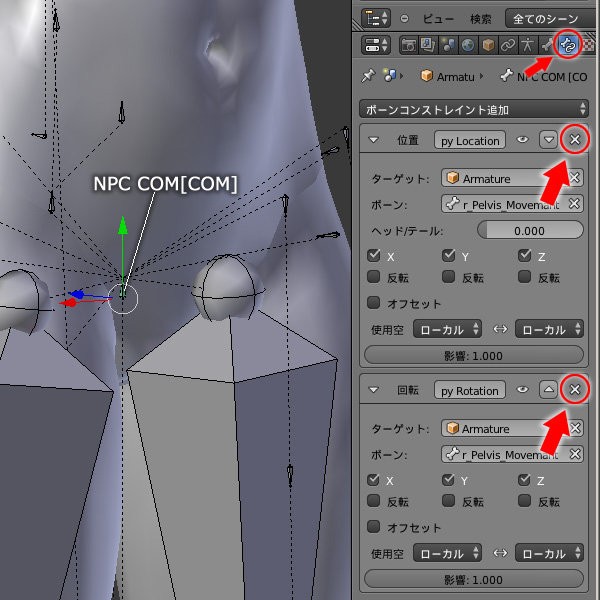
Task: Uncheck Z axis in Location constraint
Action: (525, 255)
